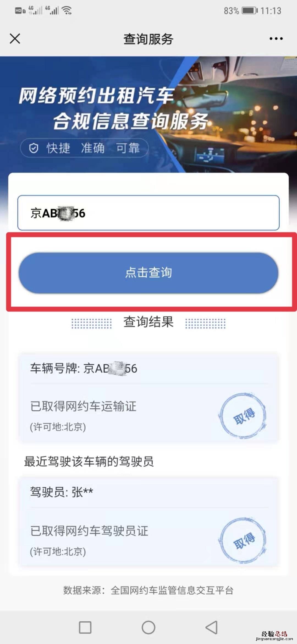The height and width of the screenshot is (644, 297).
Task: Tap the 网络预约出租汽车 banner image
Action: click(148, 114)
